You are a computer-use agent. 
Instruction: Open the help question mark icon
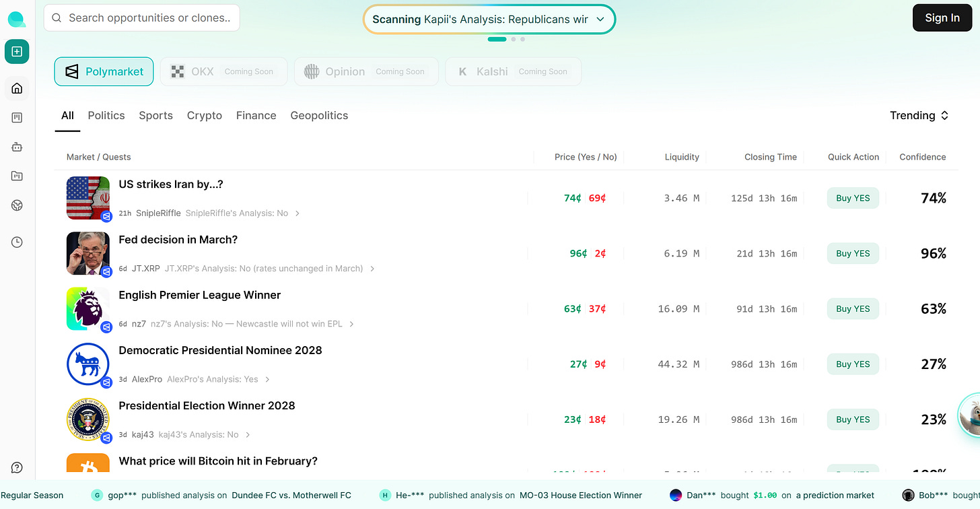17,468
